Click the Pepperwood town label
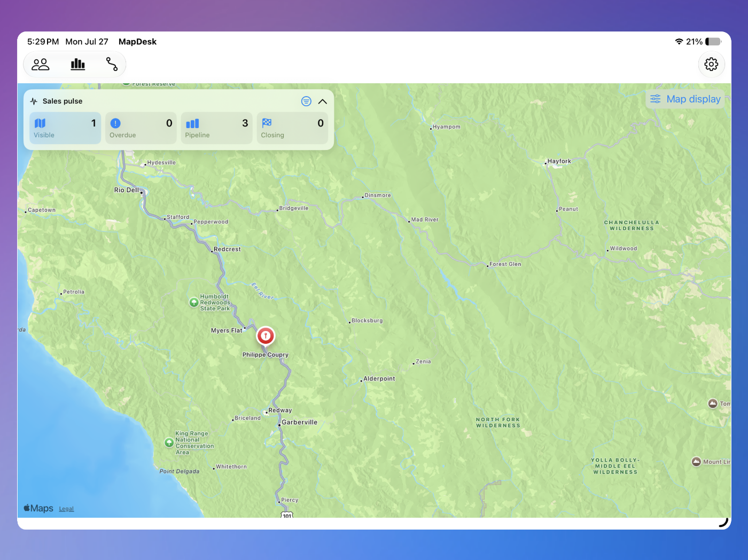The width and height of the screenshot is (748, 560). [211, 222]
